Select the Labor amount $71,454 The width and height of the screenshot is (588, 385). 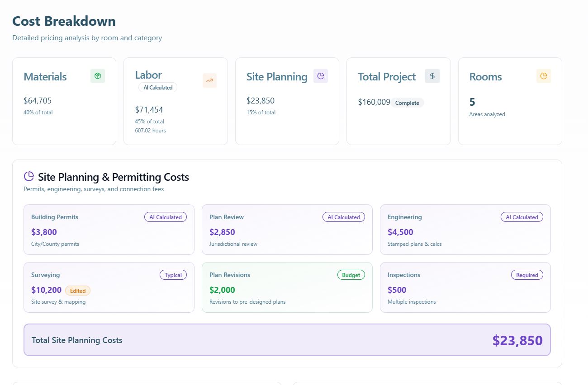click(x=149, y=110)
